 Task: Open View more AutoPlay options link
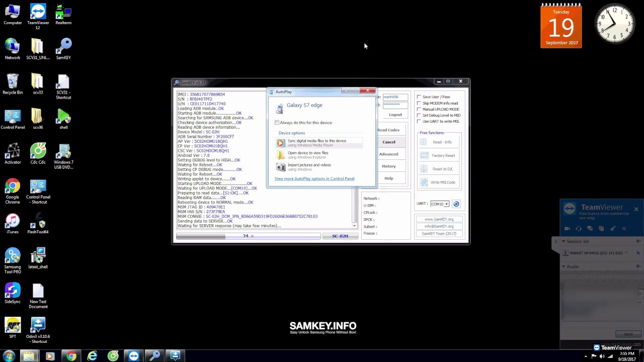click(x=314, y=178)
